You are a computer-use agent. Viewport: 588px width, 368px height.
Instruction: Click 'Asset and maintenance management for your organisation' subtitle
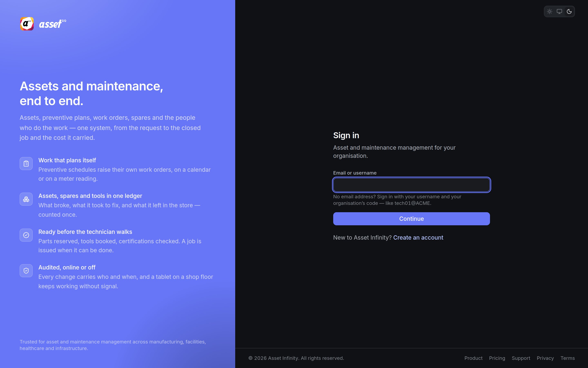[x=394, y=152]
